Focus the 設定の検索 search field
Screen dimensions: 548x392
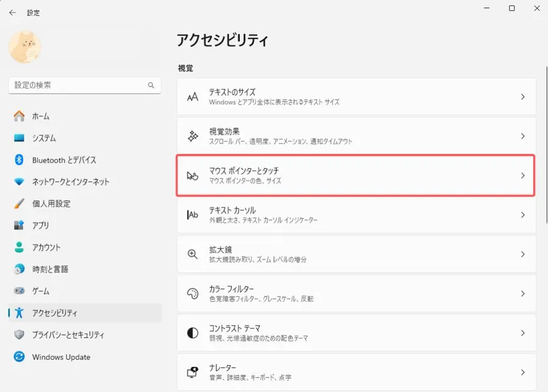(x=85, y=85)
